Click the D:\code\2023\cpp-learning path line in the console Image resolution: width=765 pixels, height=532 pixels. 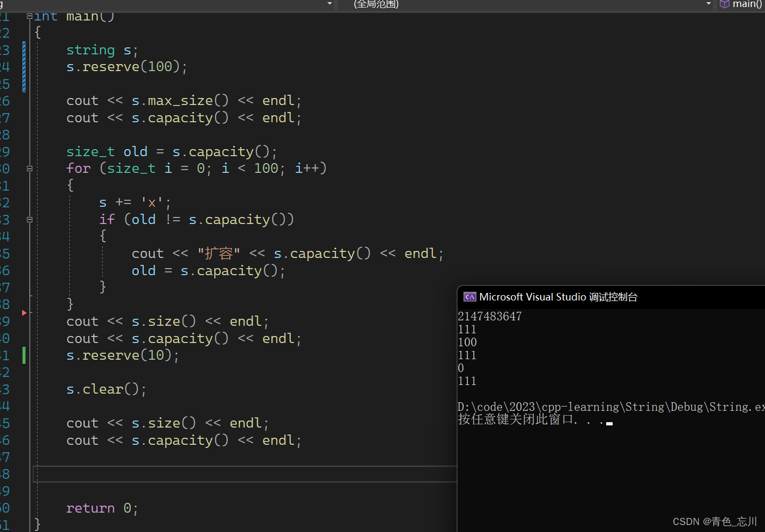[611, 407]
